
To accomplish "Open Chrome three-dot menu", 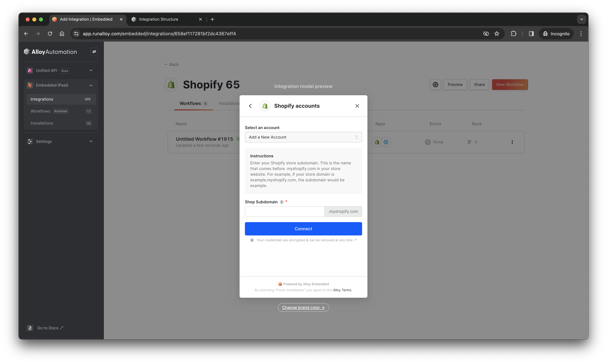I will pos(581,34).
